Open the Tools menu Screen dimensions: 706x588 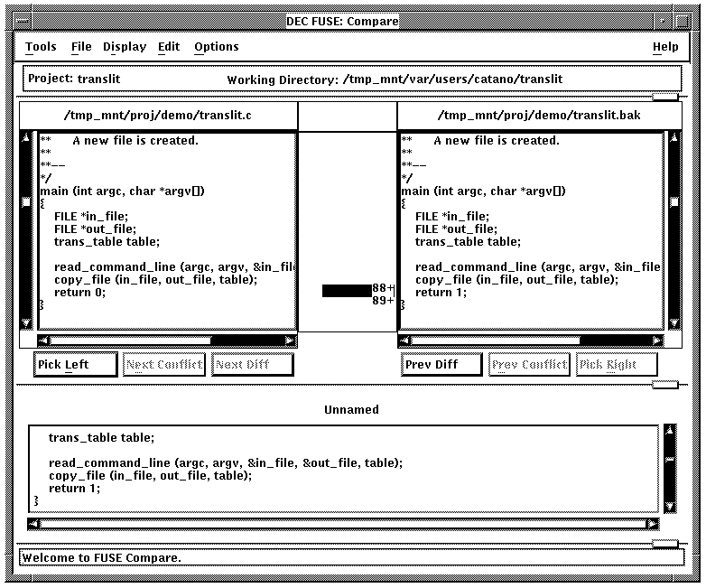[x=41, y=47]
